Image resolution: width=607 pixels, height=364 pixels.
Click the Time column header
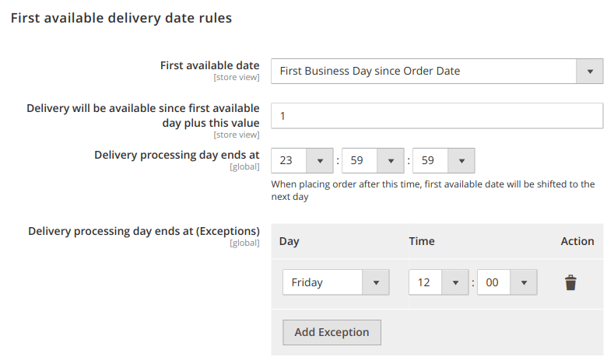422,241
